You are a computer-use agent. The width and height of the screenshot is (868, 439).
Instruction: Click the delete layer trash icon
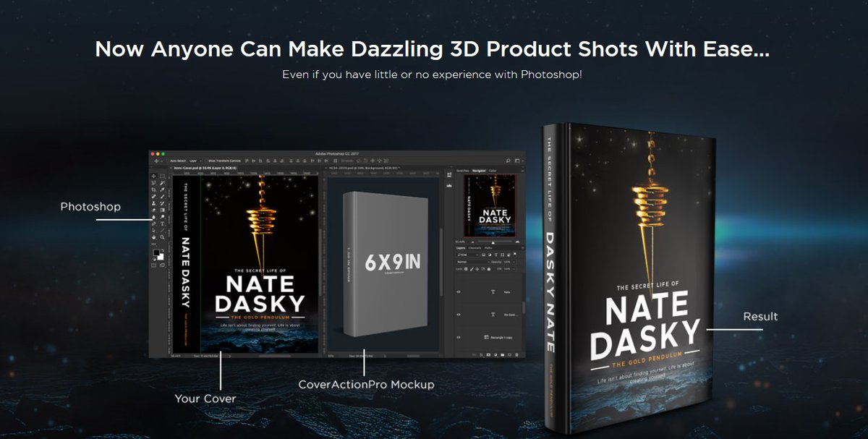point(516,355)
